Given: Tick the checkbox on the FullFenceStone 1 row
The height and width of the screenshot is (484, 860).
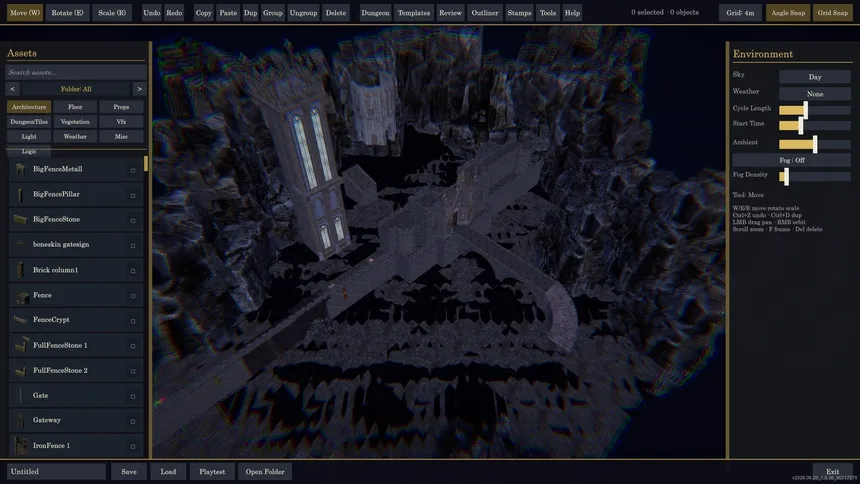Looking at the screenshot, I should [x=133, y=346].
